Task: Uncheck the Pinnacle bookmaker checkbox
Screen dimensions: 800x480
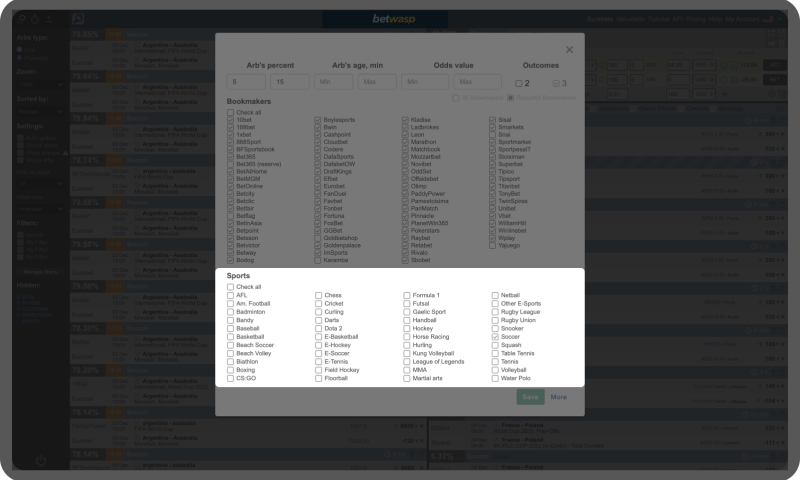Action: pos(405,216)
